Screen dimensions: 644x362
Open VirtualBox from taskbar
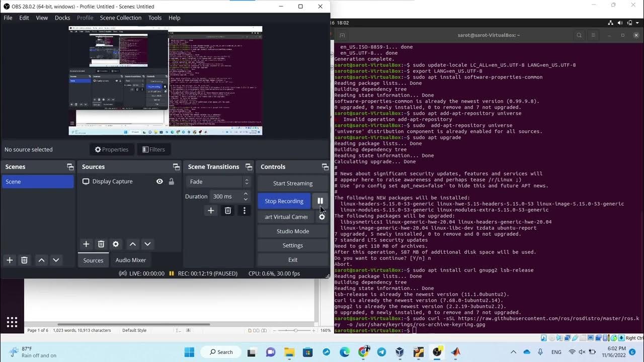(400, 352)
